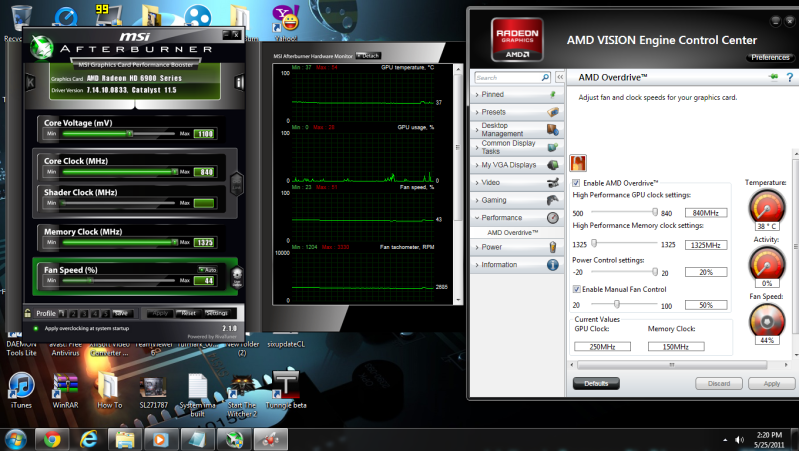This screenshot has width=799, height=451.
Task: Click GPU clock slider thumb in AMD Overdrive
Action: click(655, 212)
